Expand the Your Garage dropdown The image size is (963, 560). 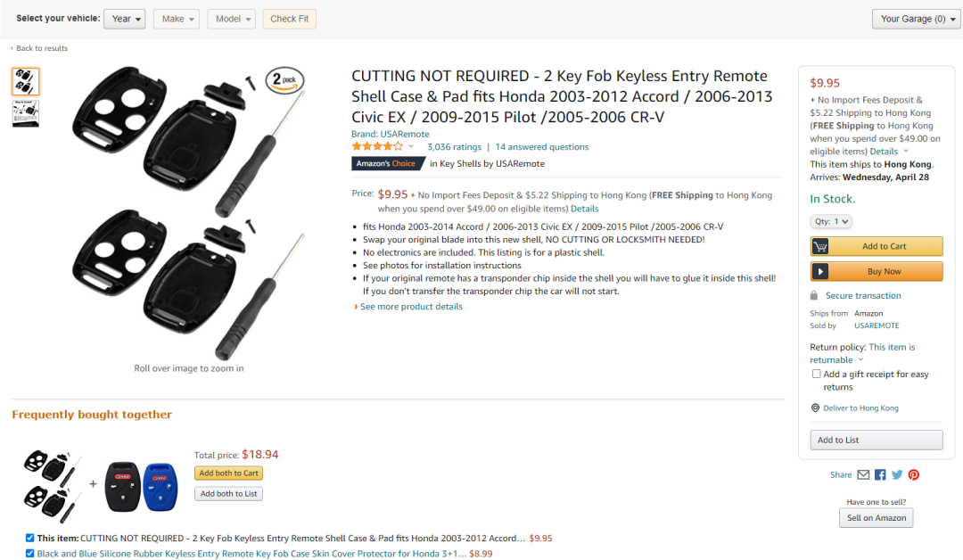click(x=916, y=19)
